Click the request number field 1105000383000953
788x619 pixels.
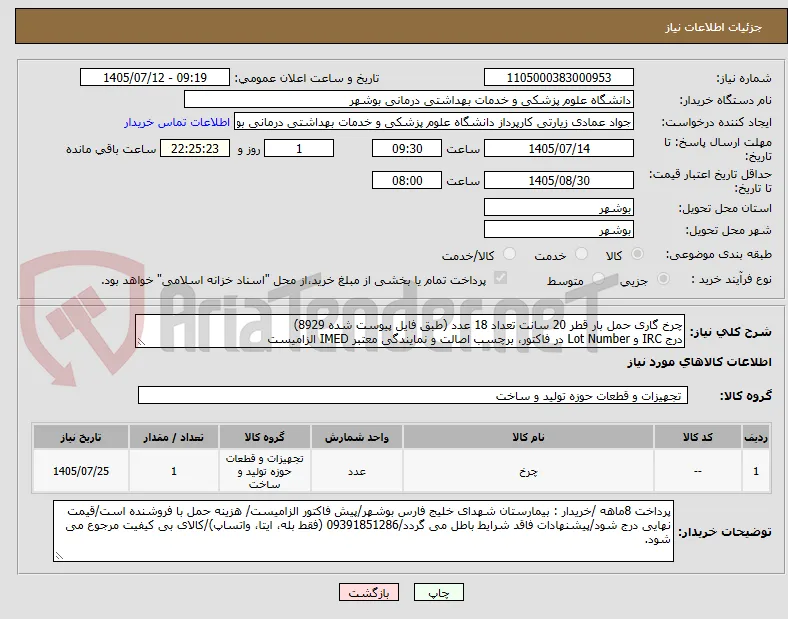[x=559, y=77]
